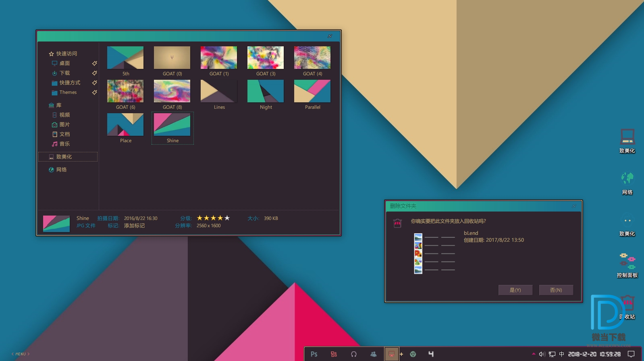Open 控制面板 desktop icon
644x361 pixels.
point(627,265)
